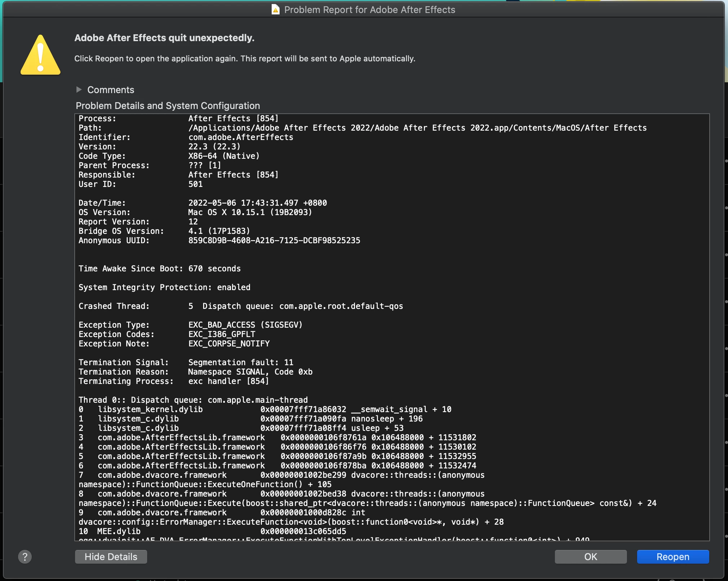728x581 pixels.
Task: Click the Date/Time value in the report
Action: 257,203
